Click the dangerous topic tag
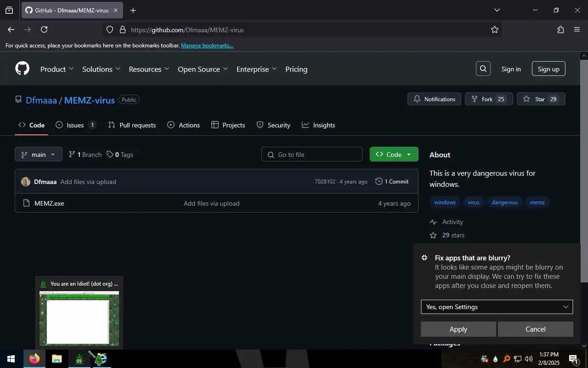 click(504, 202)
